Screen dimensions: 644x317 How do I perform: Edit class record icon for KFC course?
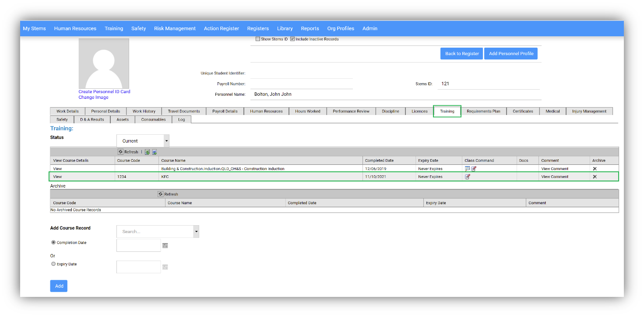[467, 177]
